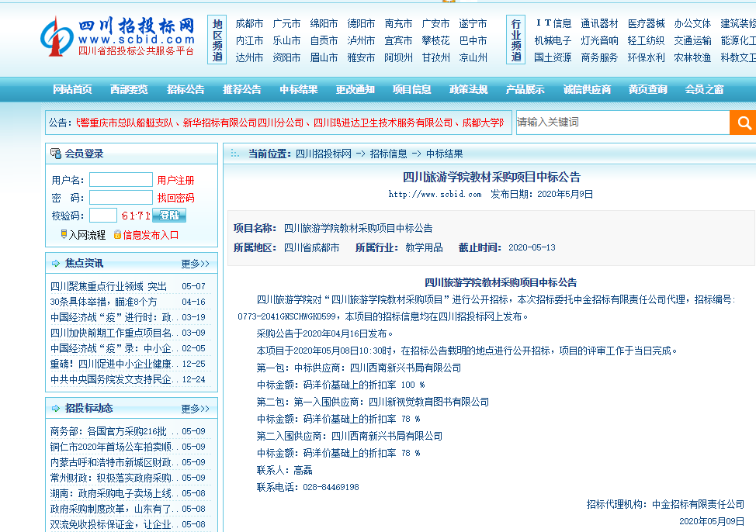Open 推荐公告 navigation item

point(242,89)
